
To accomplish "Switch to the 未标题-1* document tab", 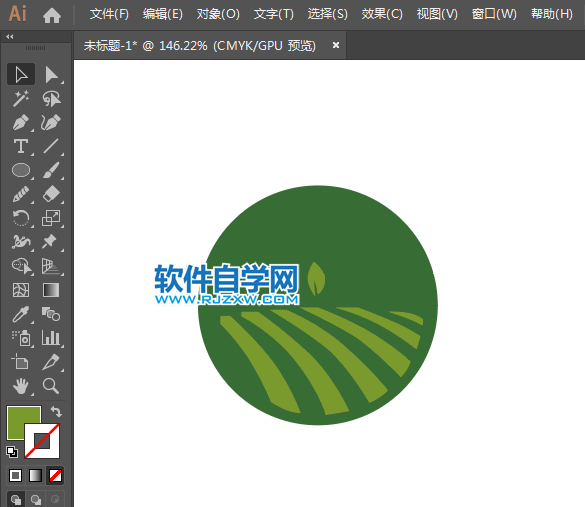I will (x=200, y=46).
